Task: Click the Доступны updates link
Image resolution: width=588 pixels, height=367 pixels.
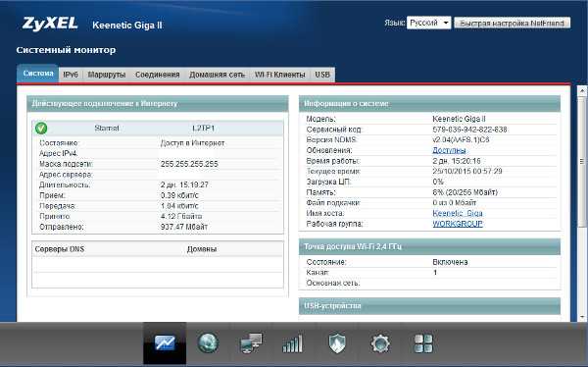Action: coord(449,150)
